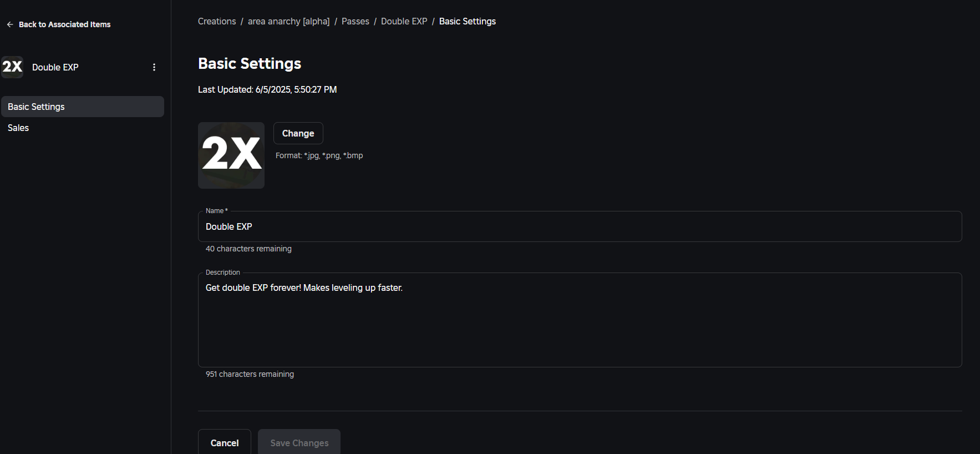This screenshot has width=980, height=454.
Task: Click the Save Changes button
Action: pos(299,442)
